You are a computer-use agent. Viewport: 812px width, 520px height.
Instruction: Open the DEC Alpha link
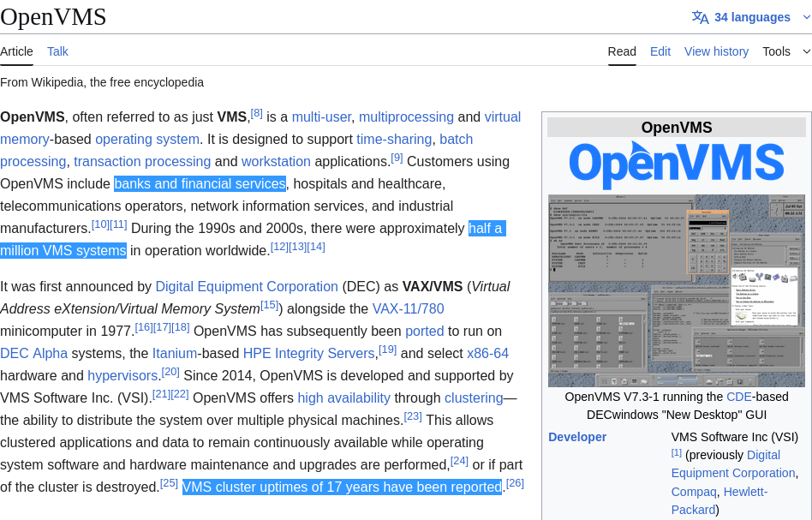tap(33, 354)
